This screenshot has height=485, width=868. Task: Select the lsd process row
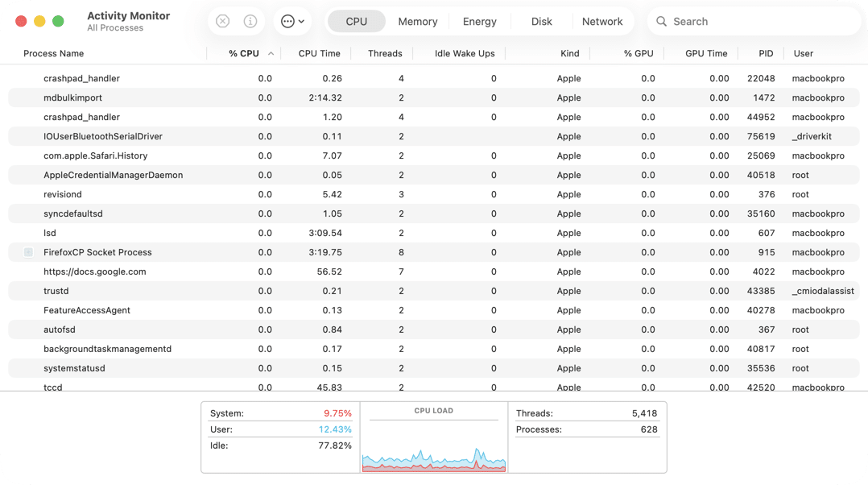pos(434,233)
